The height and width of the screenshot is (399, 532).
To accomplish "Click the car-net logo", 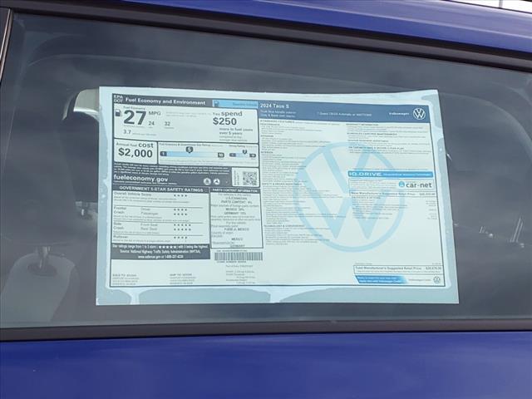I will [x=416, y=185].
